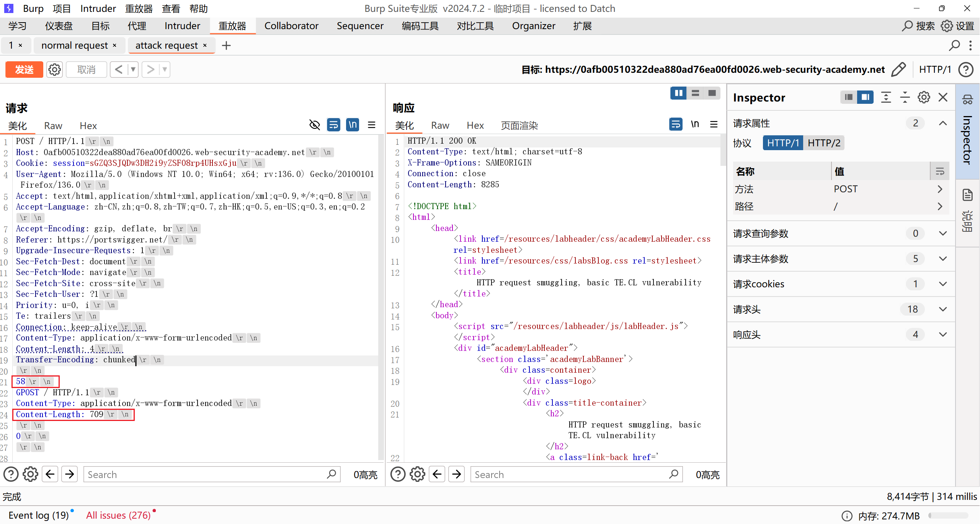Click the request settings gear beside 发送
This screenshot has width=980, height=524.
(54, 70)
